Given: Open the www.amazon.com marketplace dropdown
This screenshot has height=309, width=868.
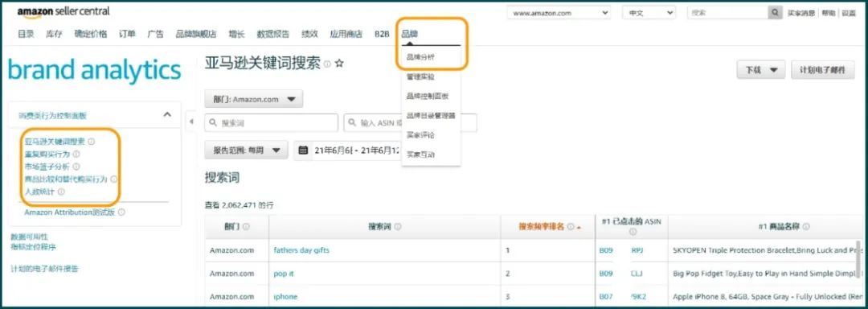Looking at the screenshot, I should [x=559, y=13].
